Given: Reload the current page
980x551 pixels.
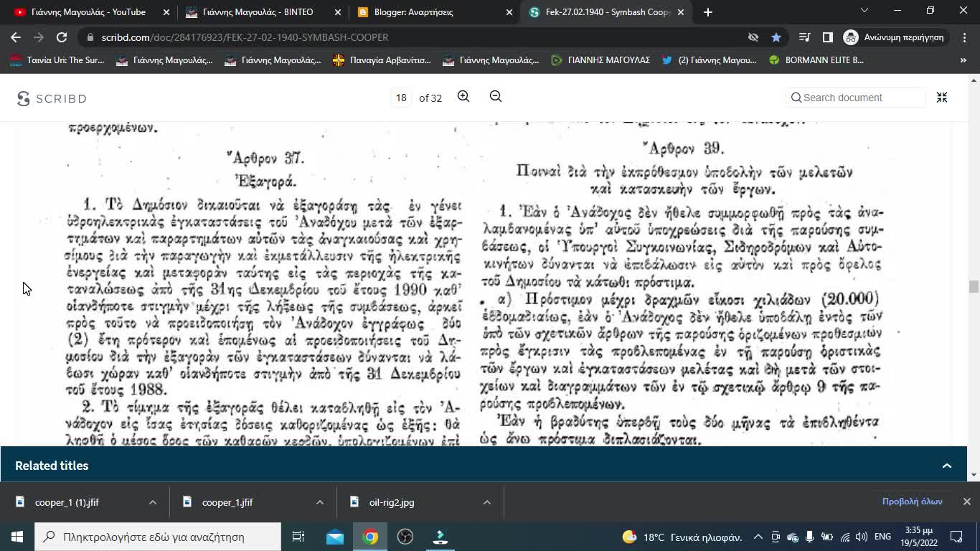Looking at the screenshot, I should tap(62, 37).
